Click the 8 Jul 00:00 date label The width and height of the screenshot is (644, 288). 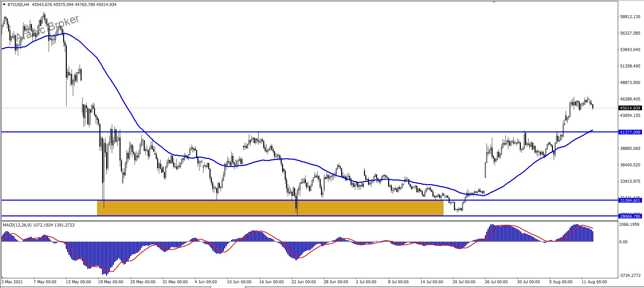point(398,282)
